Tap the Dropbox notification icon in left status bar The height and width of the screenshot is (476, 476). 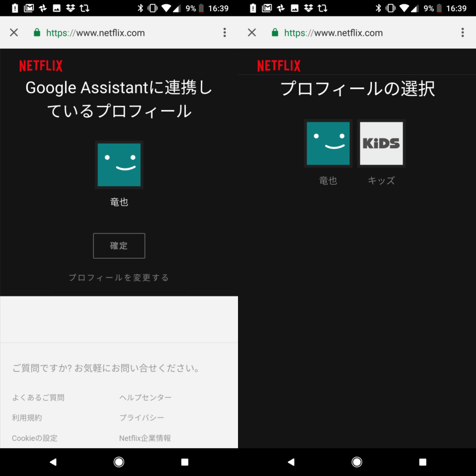tap(71, 8)
